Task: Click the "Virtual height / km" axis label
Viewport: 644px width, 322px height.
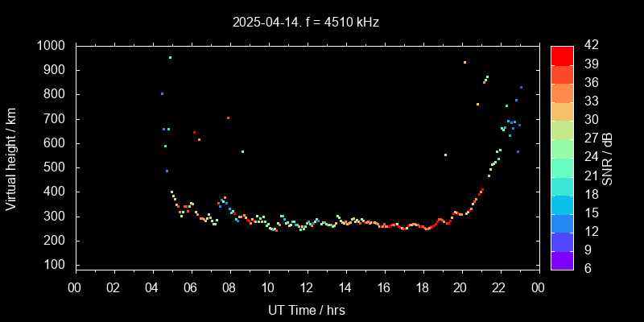Action: click(x=11, y=157)
